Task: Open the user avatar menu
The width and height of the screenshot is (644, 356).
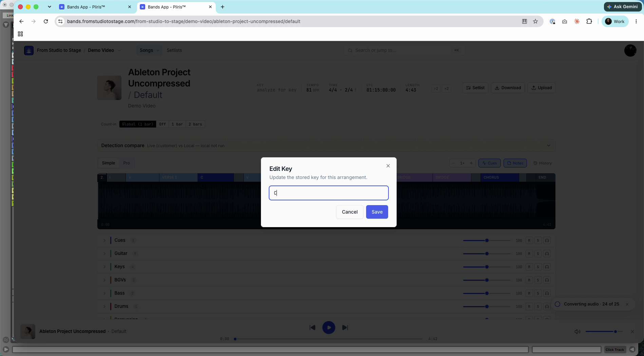Action: pyautogui.click(x=630, y=51)
